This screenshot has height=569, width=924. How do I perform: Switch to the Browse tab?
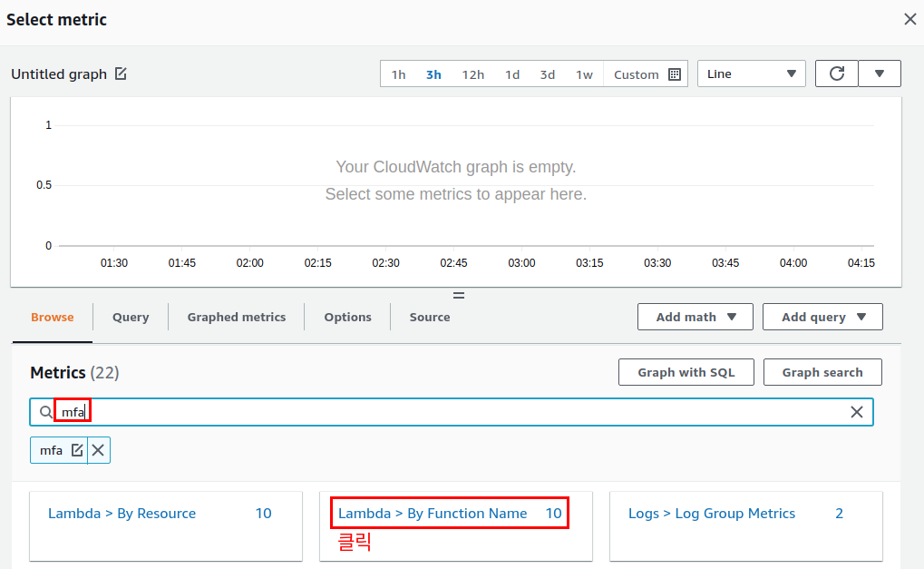coord(53,318)
